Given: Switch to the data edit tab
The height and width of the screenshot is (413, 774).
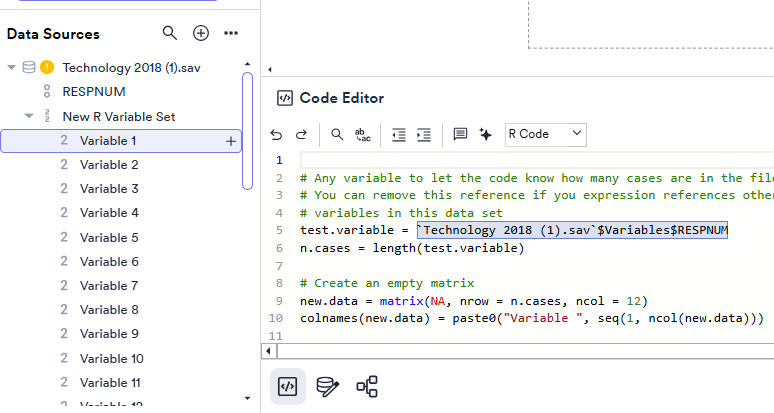Looking at the screenshot, I should (x=327, y=386).
